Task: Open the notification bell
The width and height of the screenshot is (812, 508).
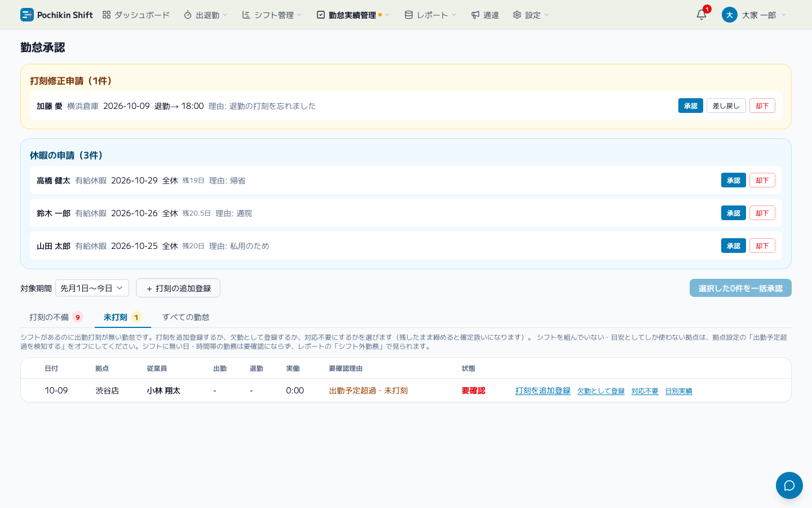Action: point(701,15)
